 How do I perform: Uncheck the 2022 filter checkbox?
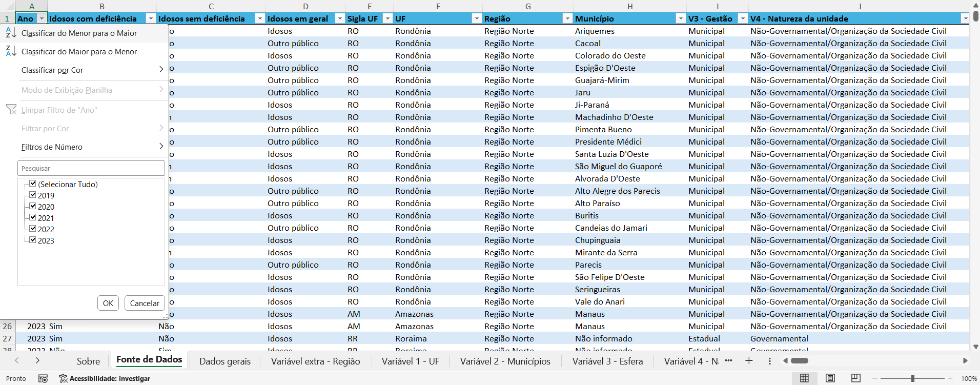(33, 229)
